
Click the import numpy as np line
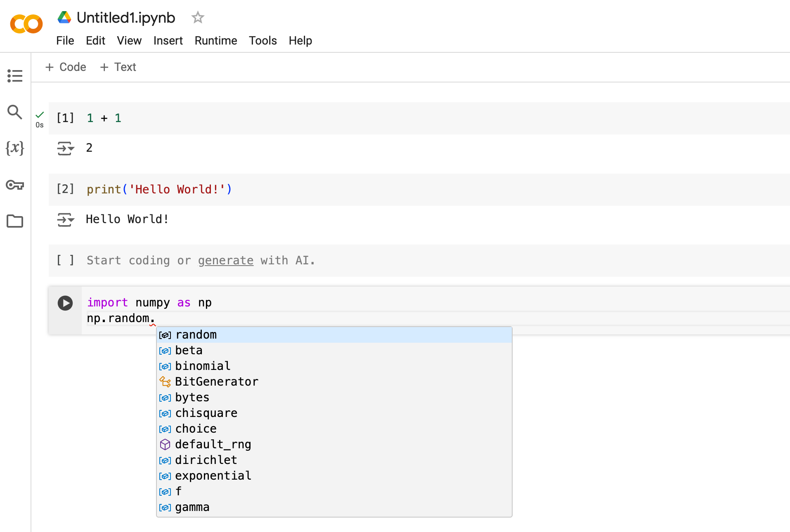[149, 302]
